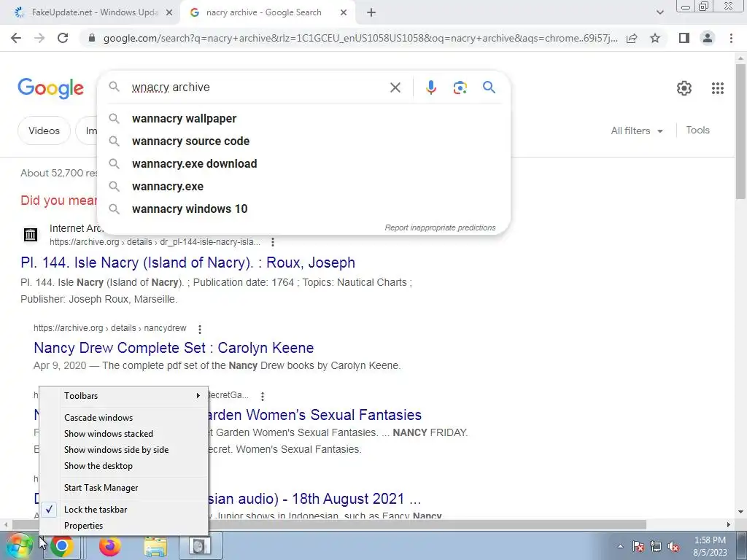Expand the All filters dropdown
The image size is (747, 560).
pos(637,131)
